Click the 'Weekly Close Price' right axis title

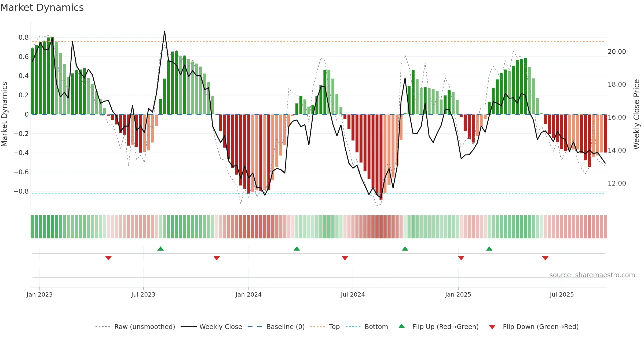(636, 114)
